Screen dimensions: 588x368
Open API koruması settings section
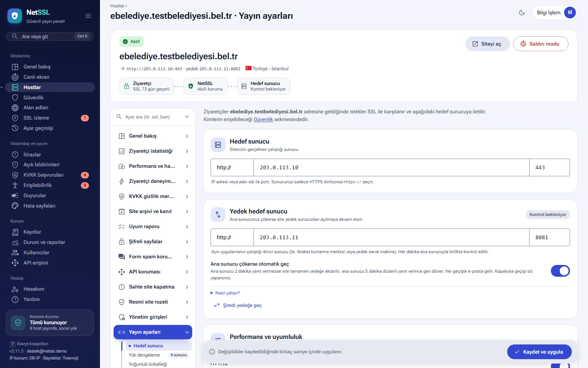click(153, 272)
